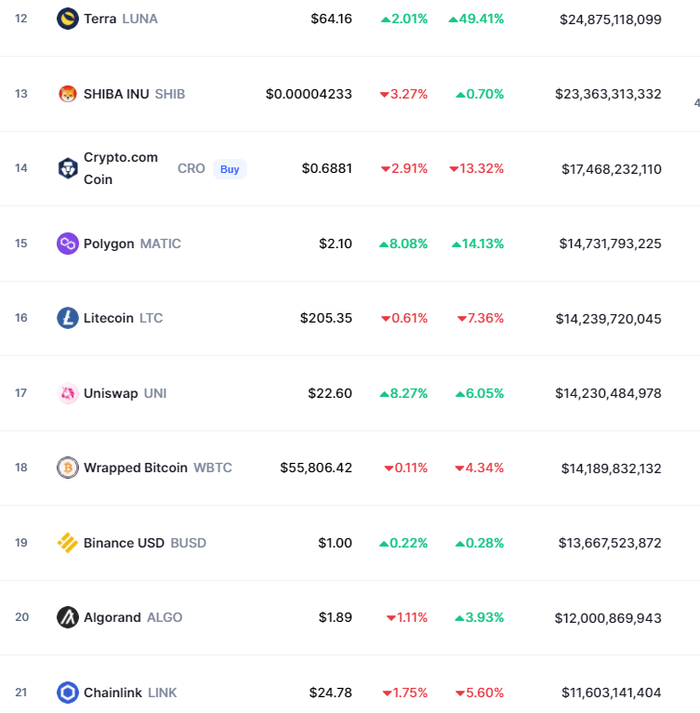Open the Polygon coin page link
700x713 pixels.
(x=109, y=244)
